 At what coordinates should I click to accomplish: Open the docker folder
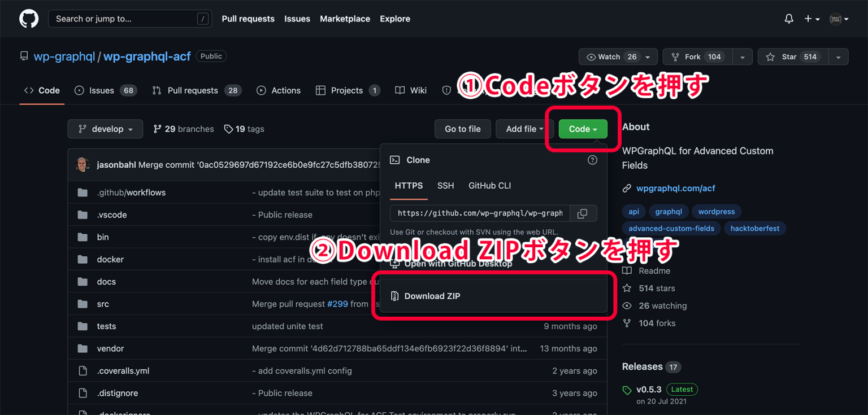(x=110, y=259)
